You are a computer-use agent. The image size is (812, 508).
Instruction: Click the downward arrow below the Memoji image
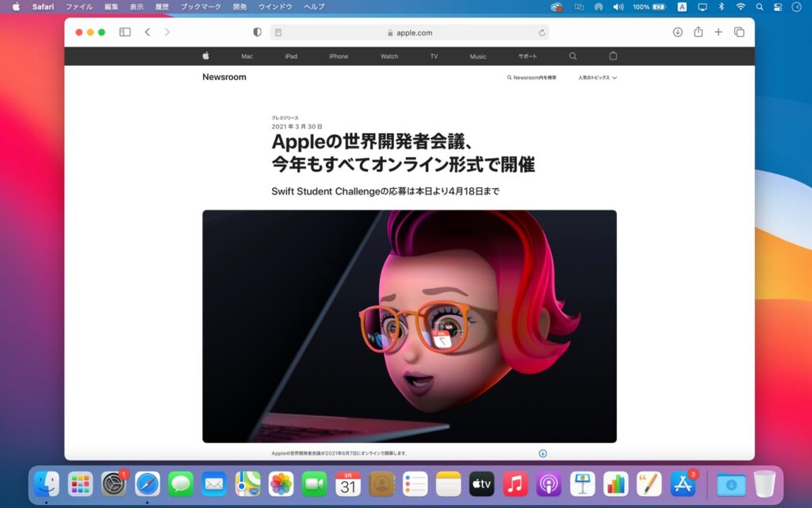coord(542,452)
